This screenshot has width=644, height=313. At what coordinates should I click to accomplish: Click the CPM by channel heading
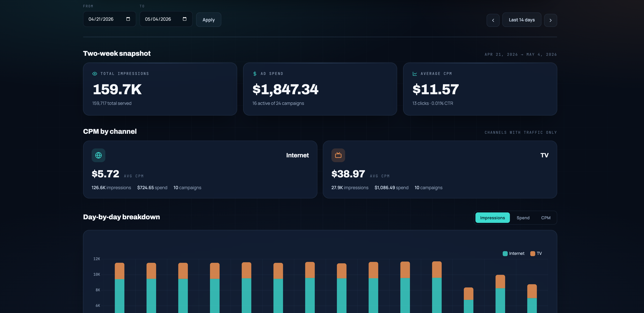(110, 132)
